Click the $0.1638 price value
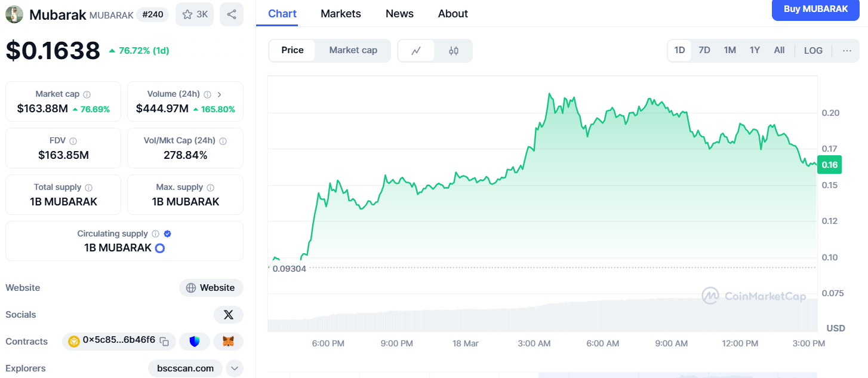The image size is (868, 378). pyautogui.click(x=53, y=50)
